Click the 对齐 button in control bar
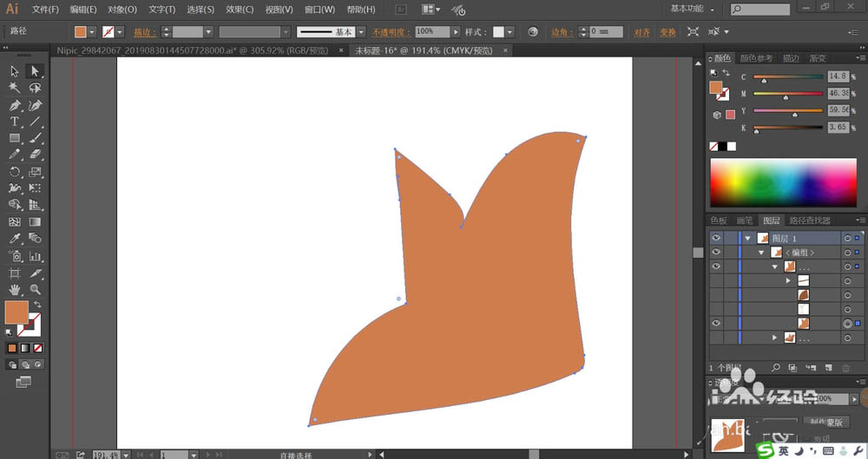868x459 pixels. (641, 32)
